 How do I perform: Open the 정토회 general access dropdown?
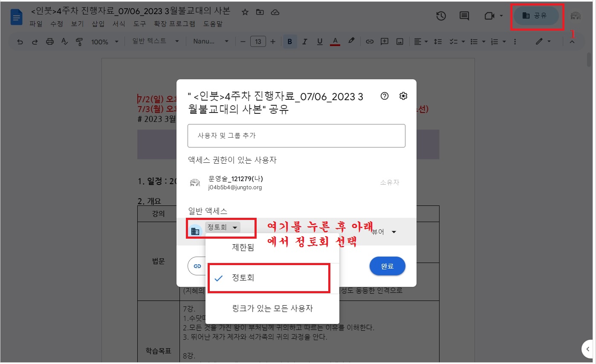coord(223,228)
